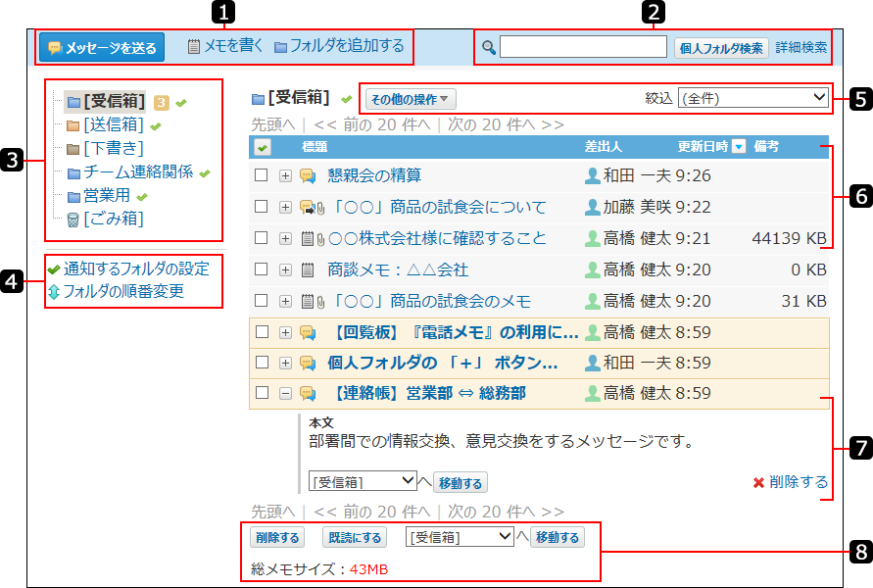Open the 懇親会の精算 message title

point(374,176)
